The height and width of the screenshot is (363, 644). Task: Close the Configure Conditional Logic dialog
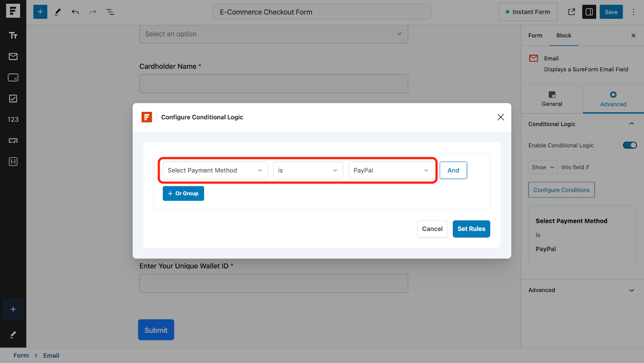pyautogui.click(x=500, y=117)
